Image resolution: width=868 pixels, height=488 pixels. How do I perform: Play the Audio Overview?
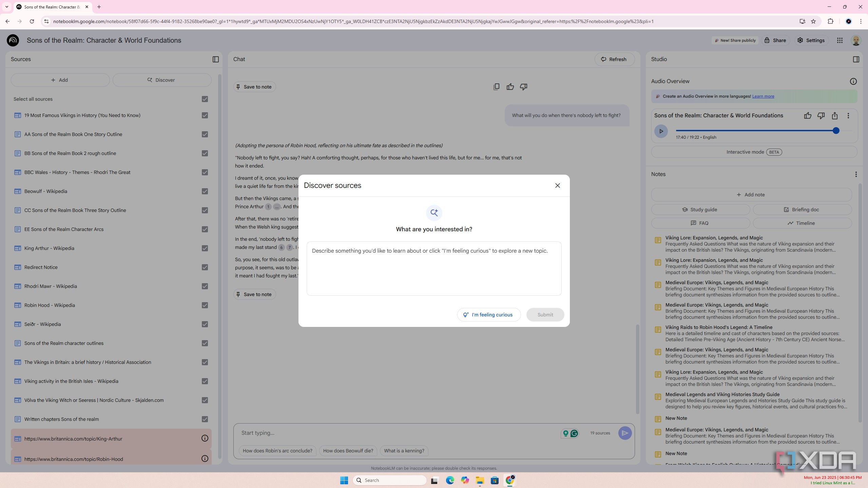coord(661,131)
